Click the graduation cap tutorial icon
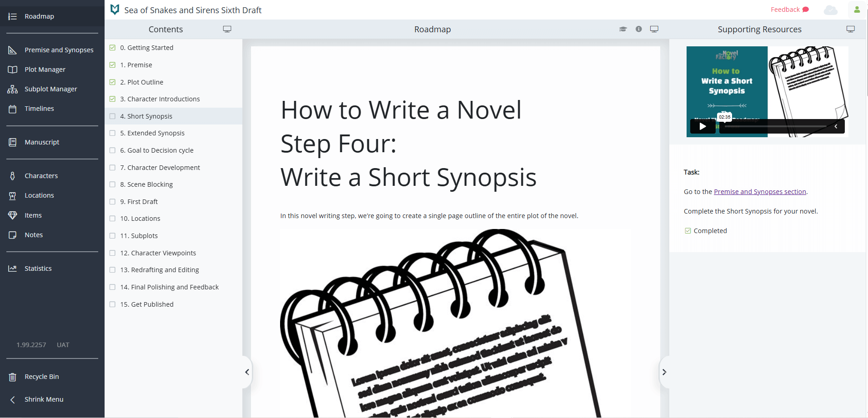This screenshot has height=418, width=868. tap(623, 29)
